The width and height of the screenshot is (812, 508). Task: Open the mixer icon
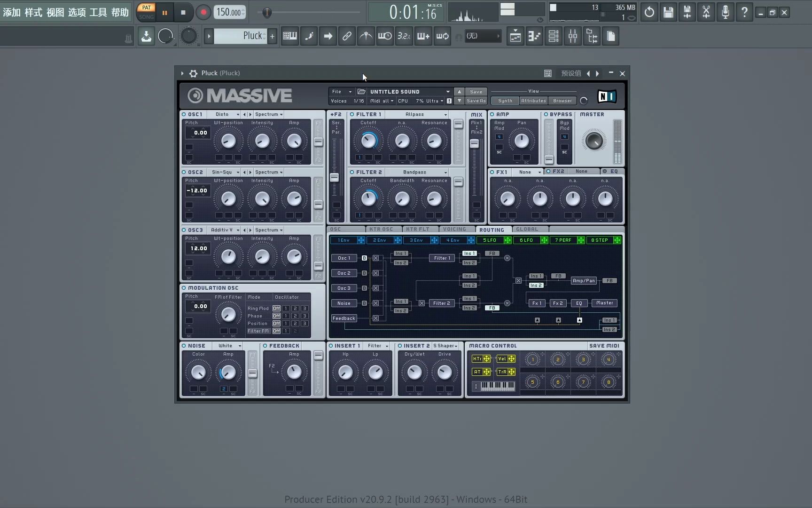pos(573,36)
